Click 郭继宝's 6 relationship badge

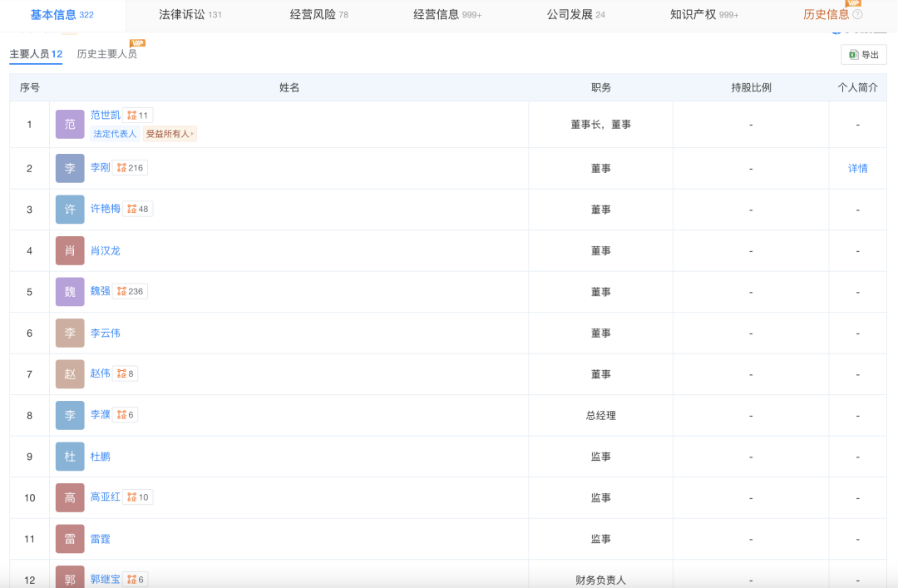135,580
